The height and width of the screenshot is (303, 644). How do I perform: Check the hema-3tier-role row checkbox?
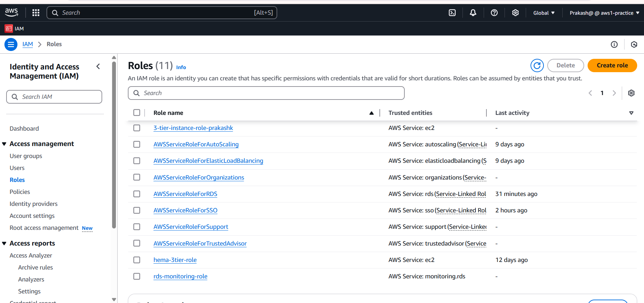137,260
